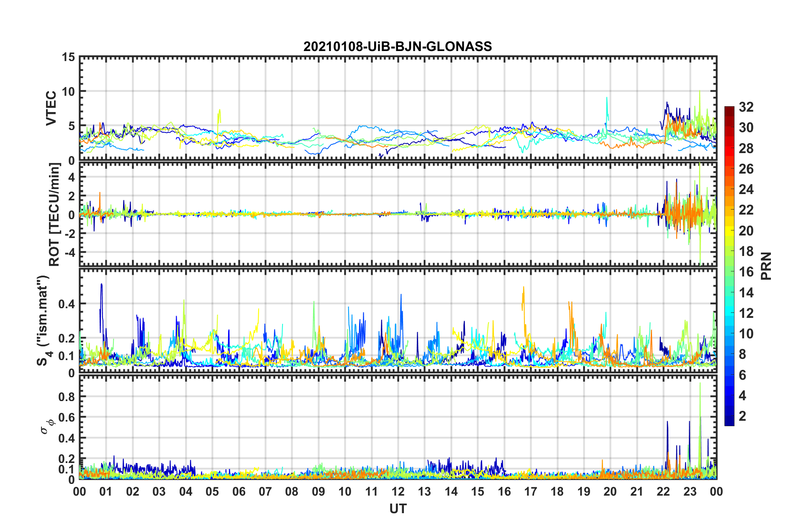Click colorbar tick label 14
Screen dimensions: 796x532
pyautogui.click(x=746, y=293)
